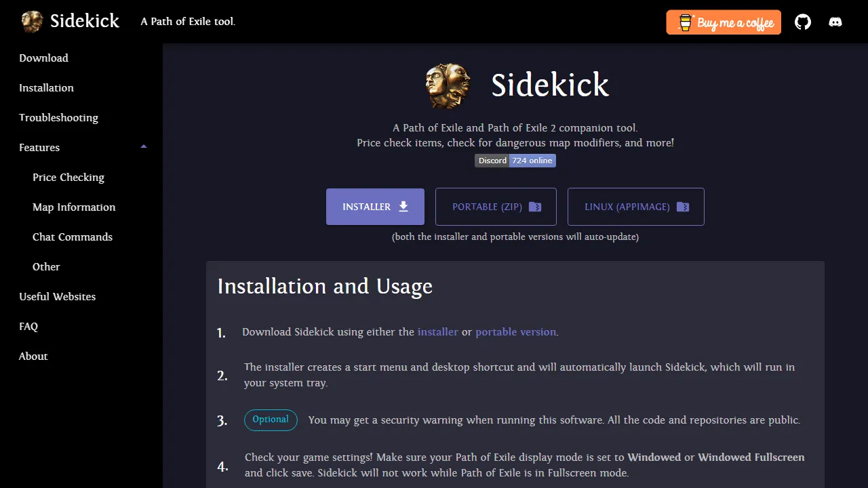Open the Map Information section
This screenshot has width=868, height=488.
coord(74,207)
